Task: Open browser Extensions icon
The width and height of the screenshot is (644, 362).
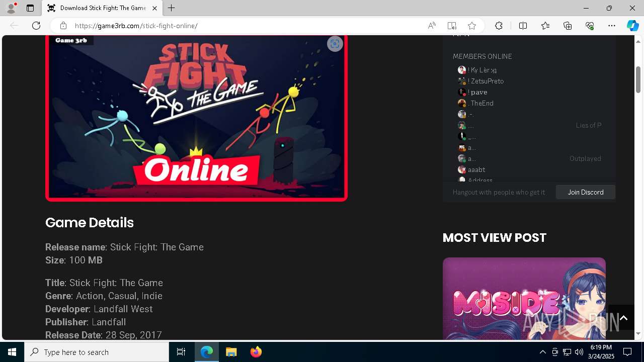Action: (499, 26)
